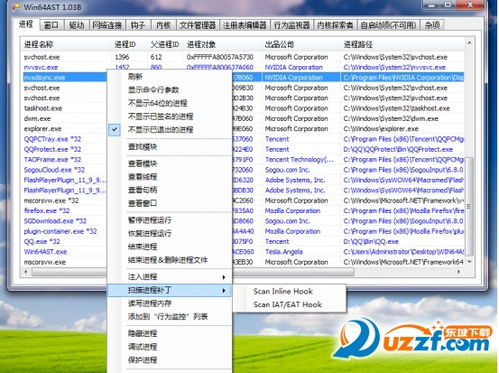
Task: Select 结束进程&删除进程文件 menu entry
Action: (168, 260)
